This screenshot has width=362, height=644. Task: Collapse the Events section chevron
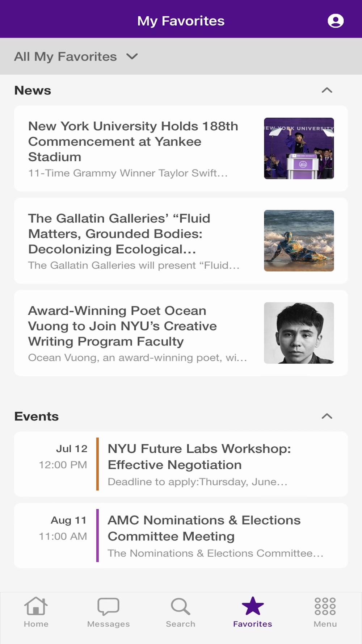(x=327, y=416)
